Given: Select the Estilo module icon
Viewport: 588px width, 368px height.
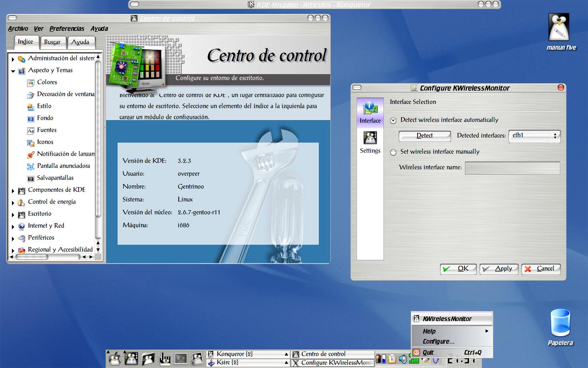Looking at the screenshot, I should coord(30,107).
